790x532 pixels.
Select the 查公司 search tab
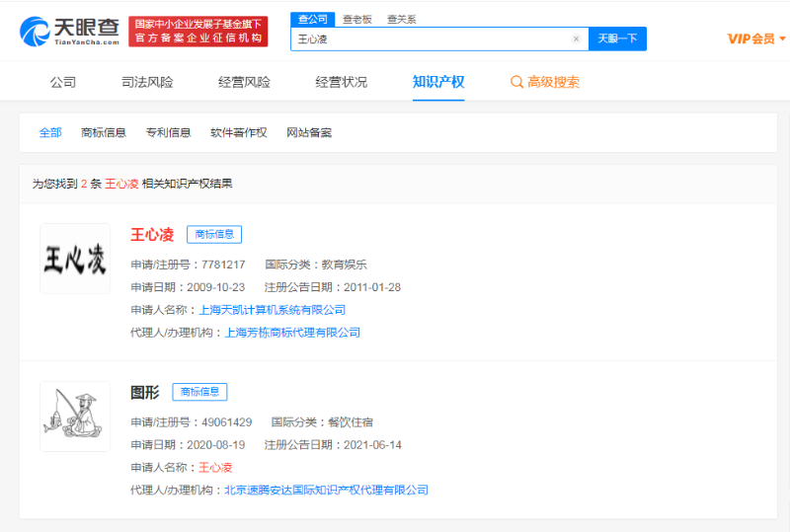click(x=312, y=19)
